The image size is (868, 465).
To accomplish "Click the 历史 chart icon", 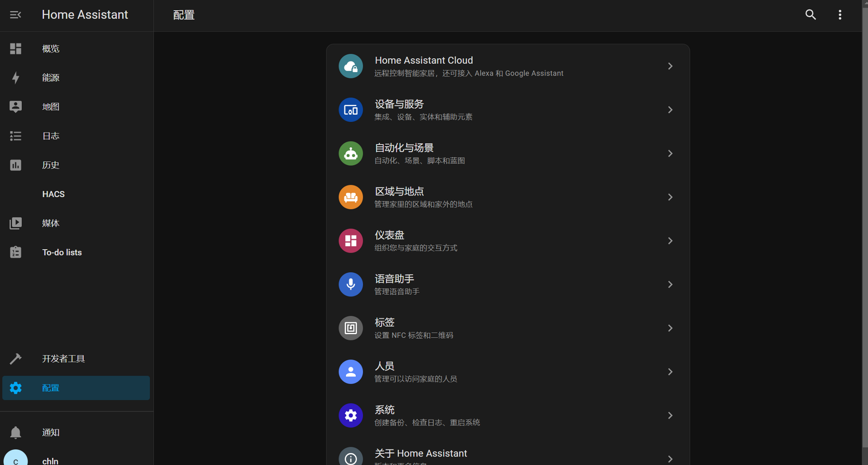I will click(16, 165).
